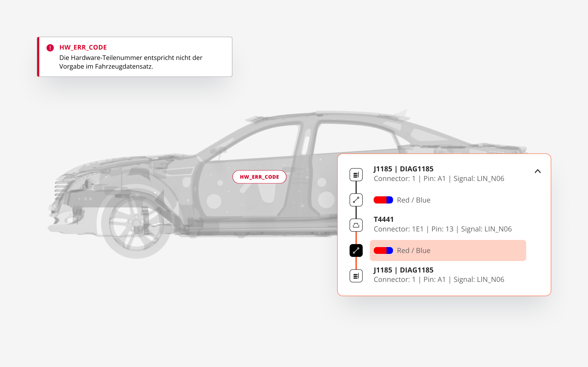
Task: Click the top J1185 | DIAG1185 heading
Action: point(403,169)
